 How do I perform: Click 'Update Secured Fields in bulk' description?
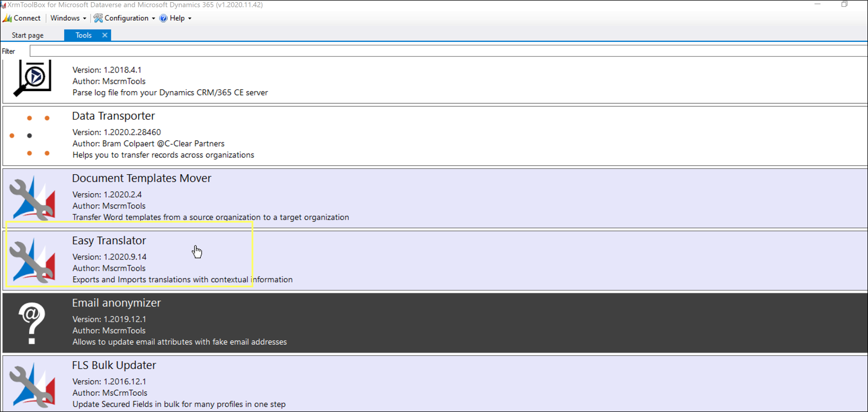pos(179,405)
